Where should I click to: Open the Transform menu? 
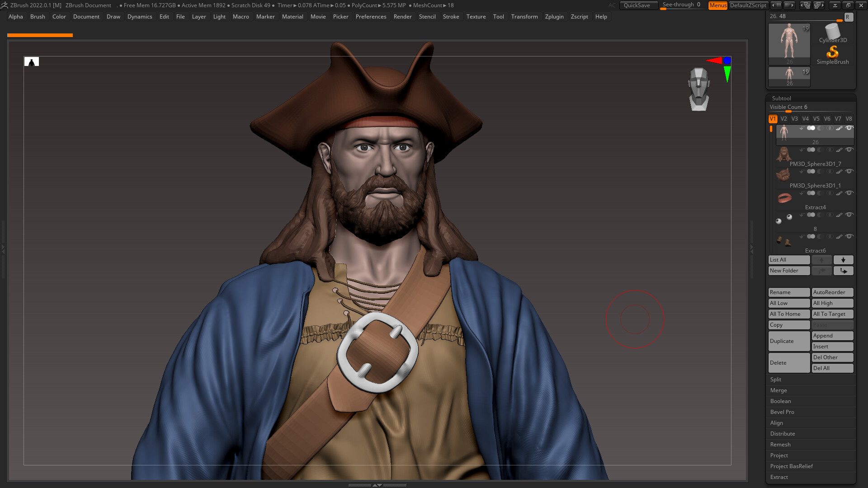525,17
